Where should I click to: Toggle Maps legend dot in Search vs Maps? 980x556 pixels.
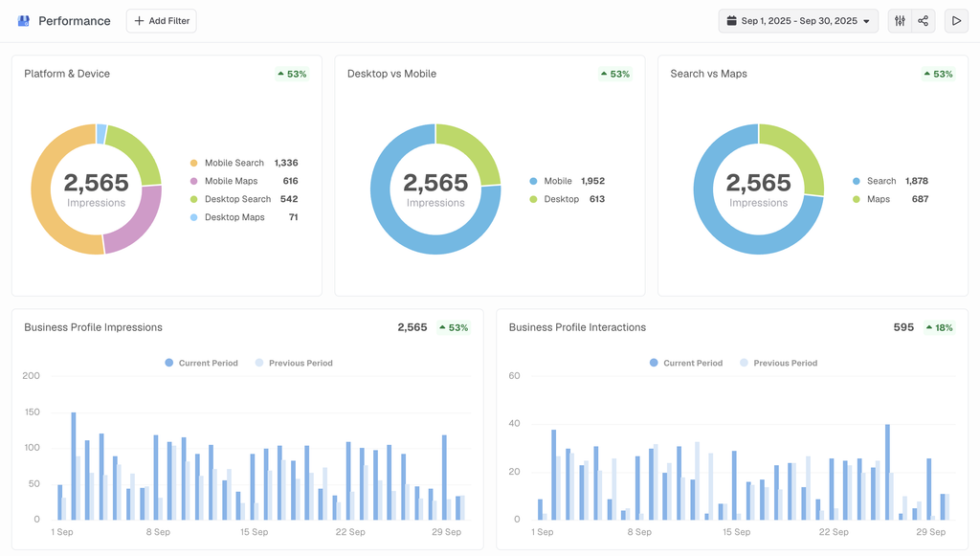(857, 199)
